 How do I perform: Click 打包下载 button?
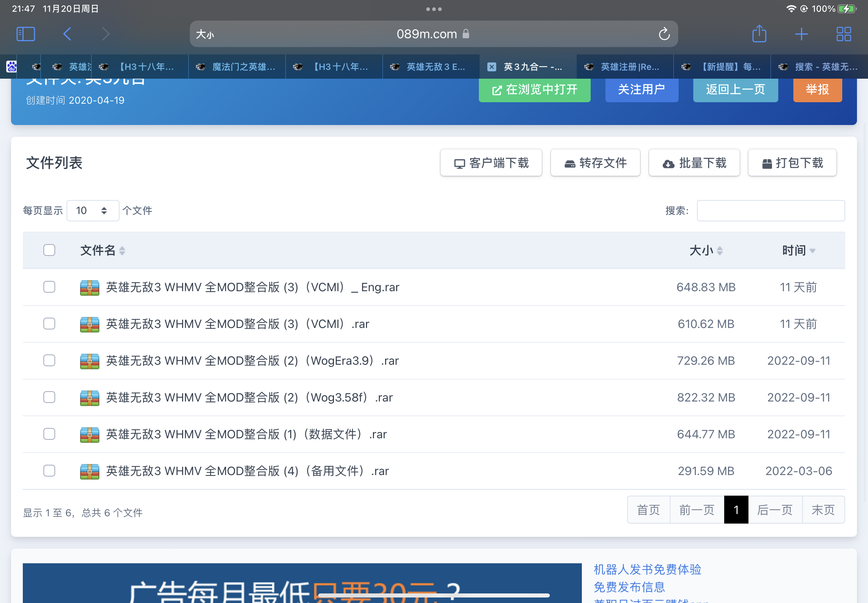792,163
